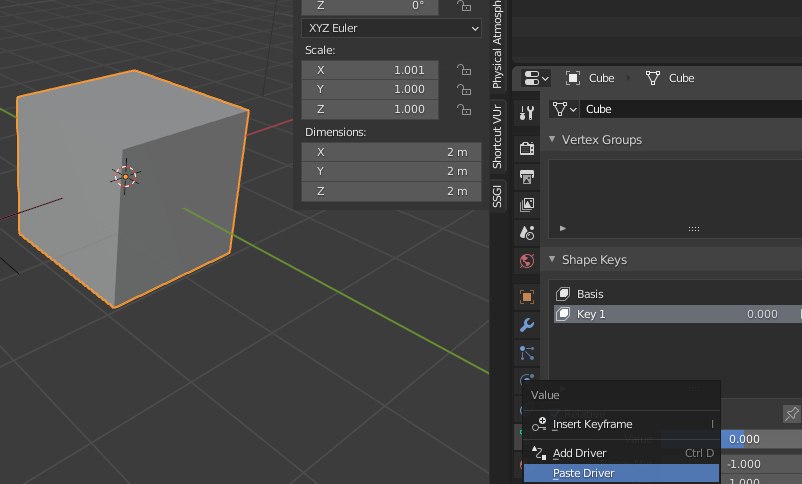
Task: Click the Cube mesh data icon in breadcrumb
Action: pyautogui.click(x=653, y=78)
